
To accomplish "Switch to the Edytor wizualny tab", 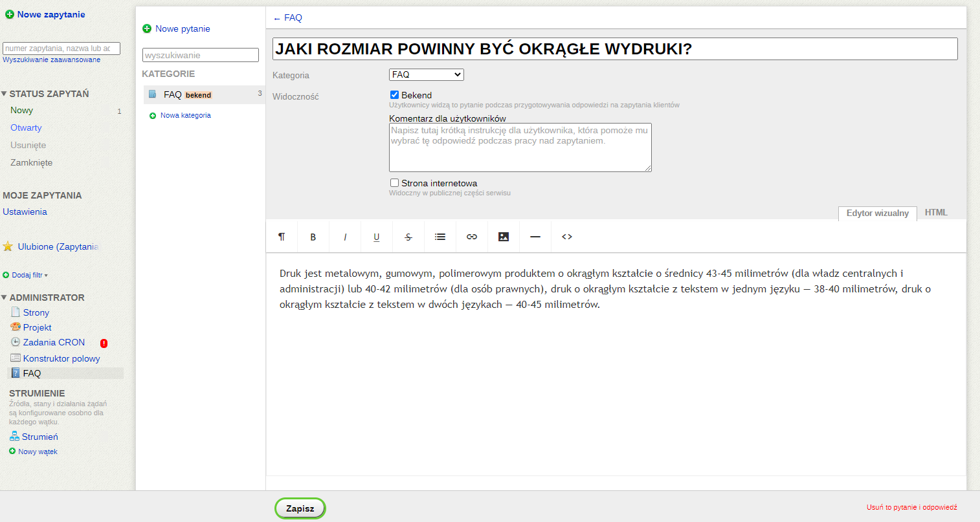I will click(878, 213).
